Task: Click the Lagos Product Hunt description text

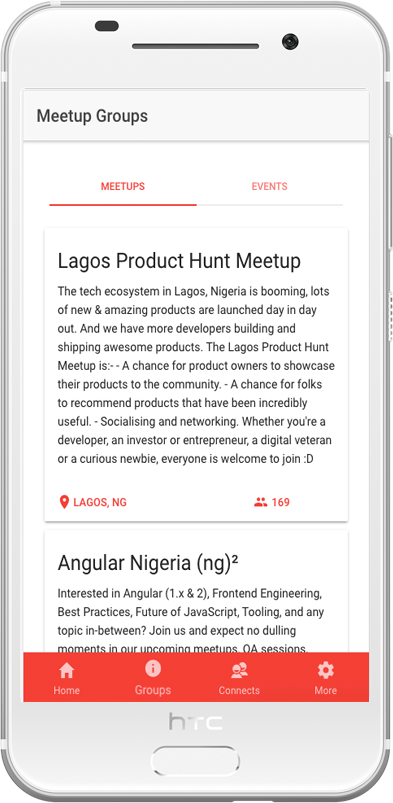Action: click(x=196, y=375)
